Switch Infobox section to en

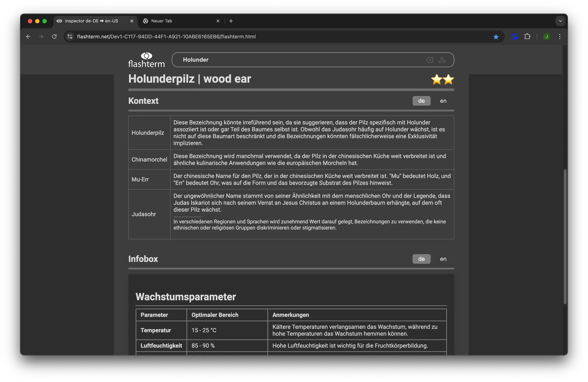[x=443, y=259]
